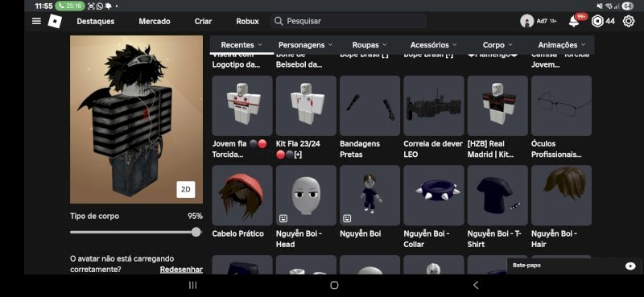Click the Roblox logo icon
Viewport: 644px width, 297px height.
coord(55,21)
